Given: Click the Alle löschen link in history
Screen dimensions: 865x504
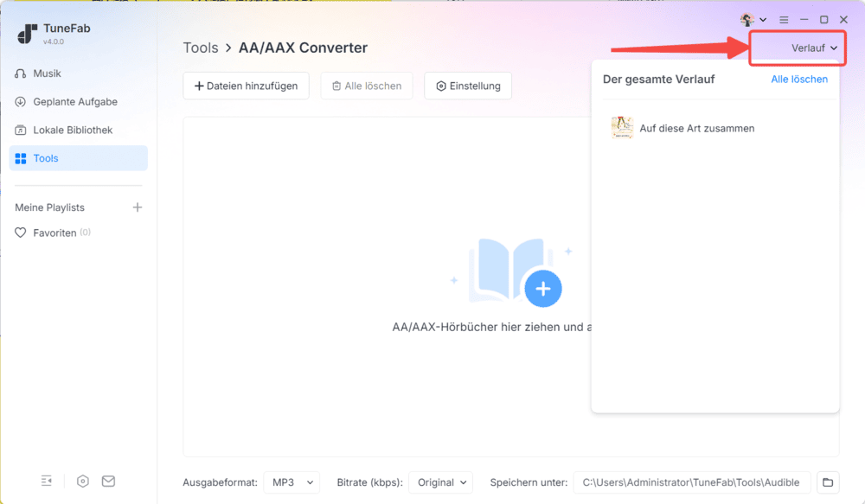Looking at the screenshot, I should pos(799,80).
